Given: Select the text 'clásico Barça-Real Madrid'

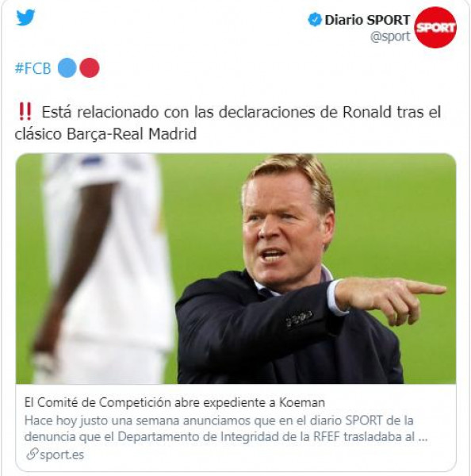Looking at the screenshot, I should click(105, 134).
